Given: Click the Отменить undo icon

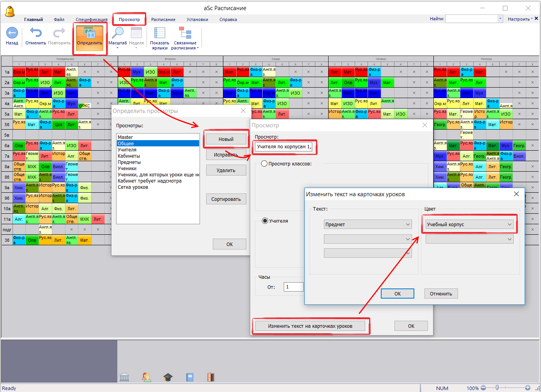Looking at the screenshot, I should tap(36, 33).
